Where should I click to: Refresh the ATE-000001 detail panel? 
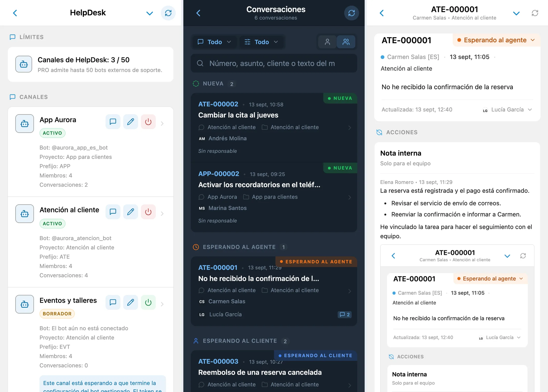(x=535, y=13)
